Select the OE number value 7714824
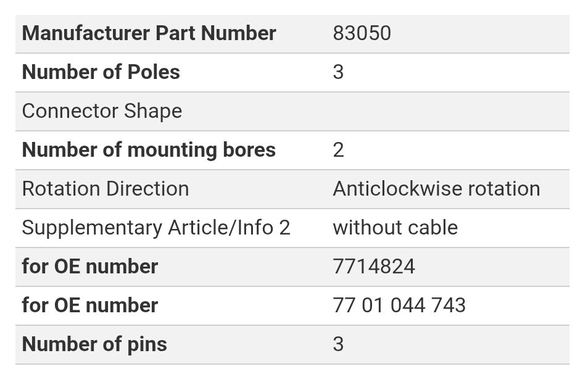Image resolution: width=588 pixels, height=382 pixels. pos(374,267)
